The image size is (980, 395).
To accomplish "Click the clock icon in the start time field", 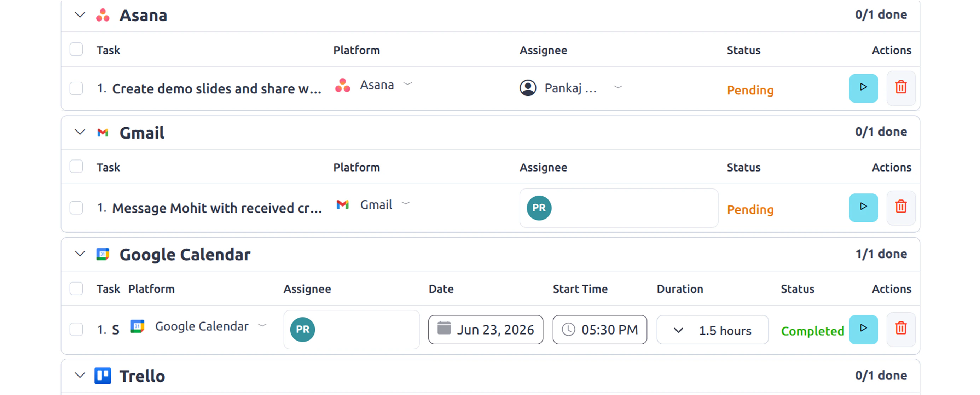I will click(569, 330).
